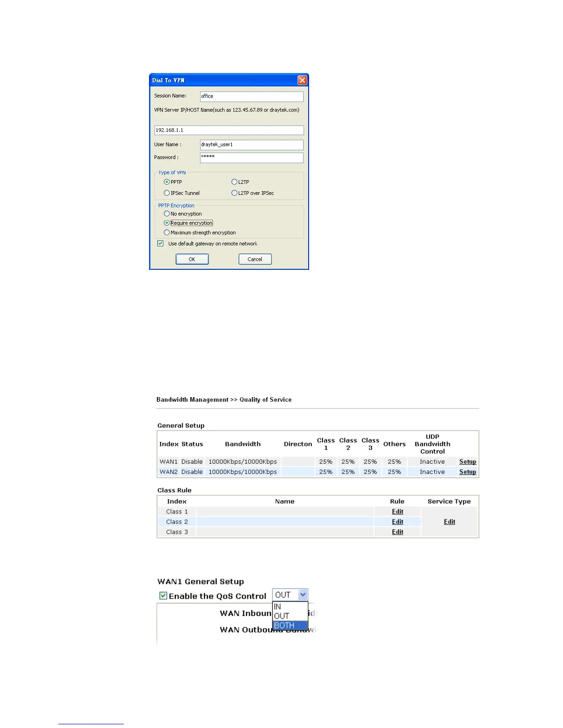Edit the rule for Class 2

pos(397,522)
